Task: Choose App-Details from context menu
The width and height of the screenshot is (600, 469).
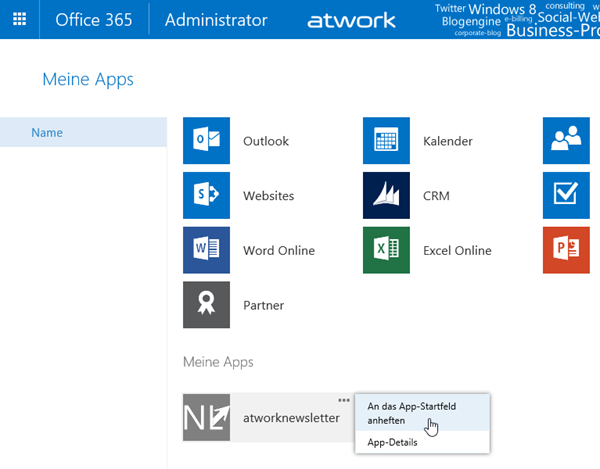Action: [392, 442]
